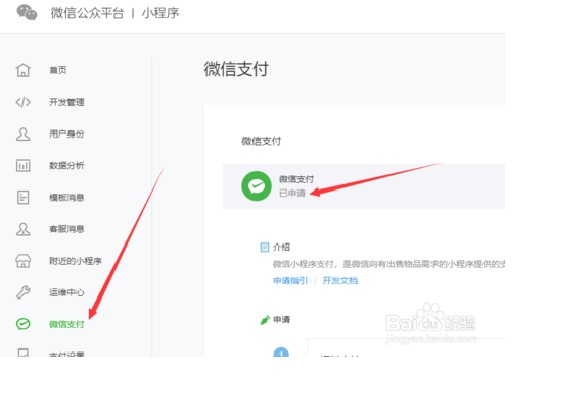Open the 申请指引 link
This screenshot has height=413, width=578.
[x=290, y=281]
